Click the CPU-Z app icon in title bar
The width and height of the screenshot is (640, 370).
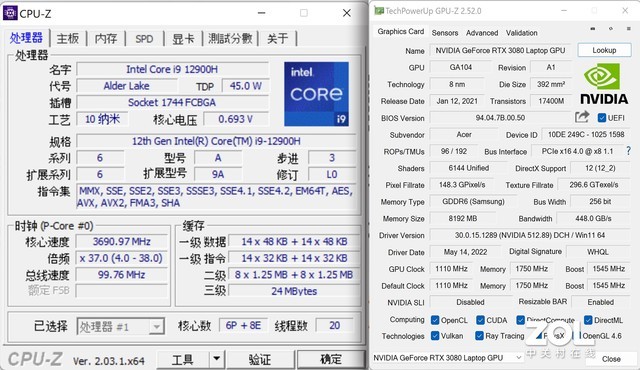click(10, 13)
